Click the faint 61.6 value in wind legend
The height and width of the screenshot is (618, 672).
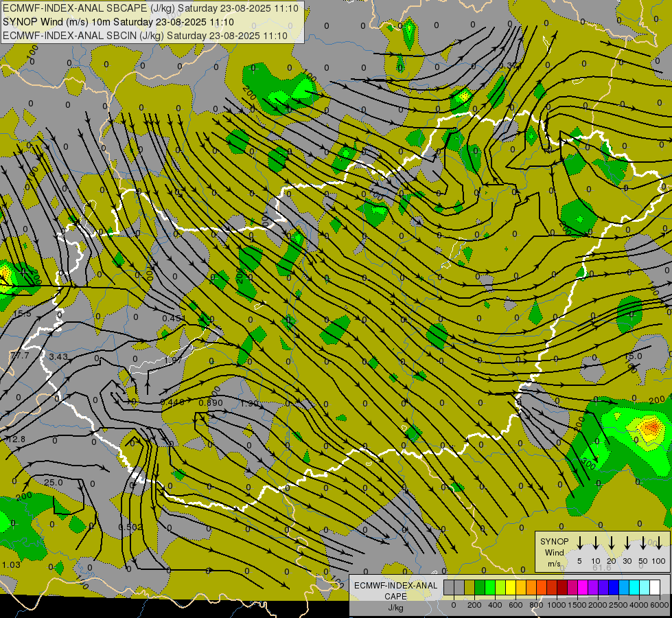coord(602,567)
